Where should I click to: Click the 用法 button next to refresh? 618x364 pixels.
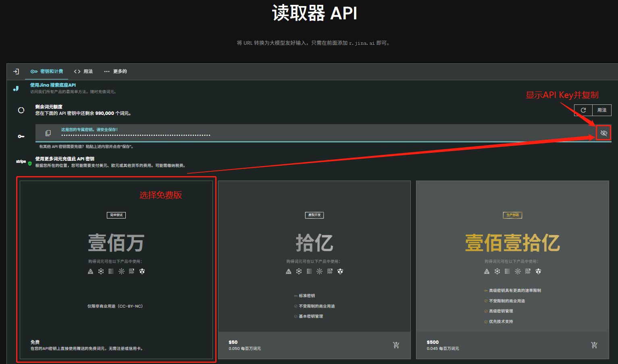602,110
